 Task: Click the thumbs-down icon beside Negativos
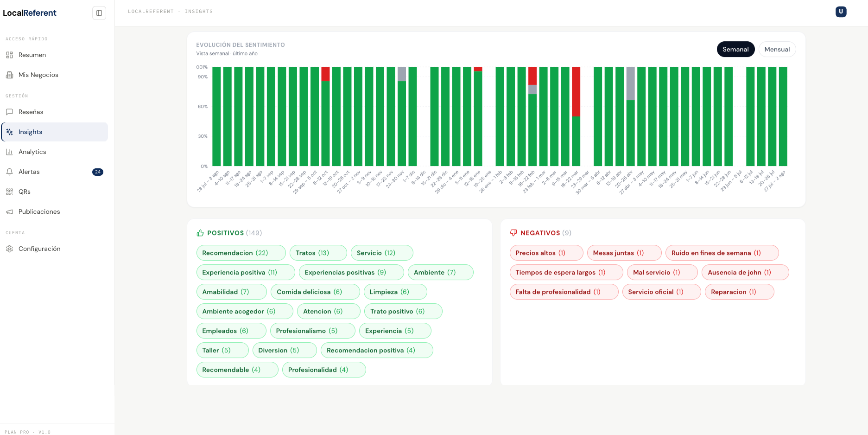coord(513,233)
